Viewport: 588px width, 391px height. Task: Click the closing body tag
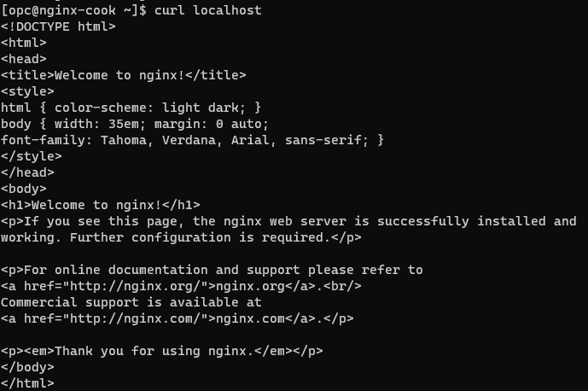tap(27, 367)
